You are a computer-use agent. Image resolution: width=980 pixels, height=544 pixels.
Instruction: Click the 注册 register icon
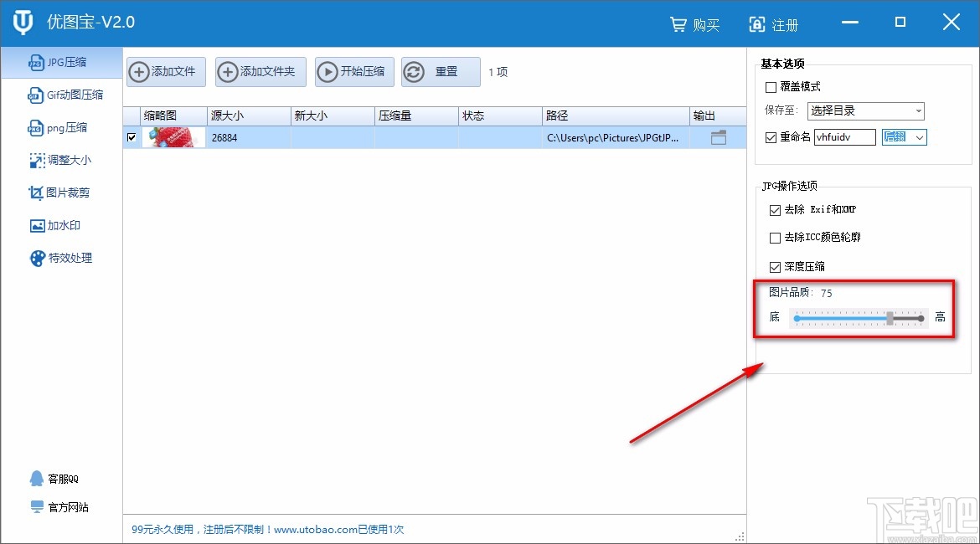[757, 24]
